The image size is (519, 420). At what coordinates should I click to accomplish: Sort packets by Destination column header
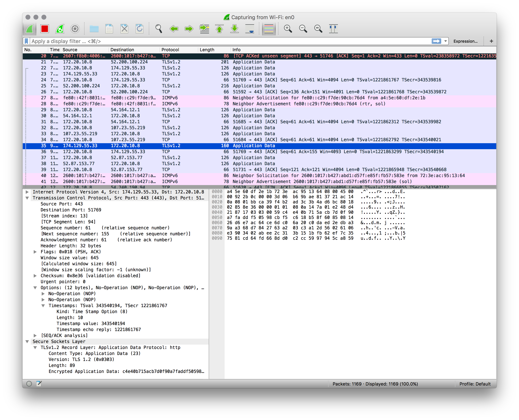(122, 50)
